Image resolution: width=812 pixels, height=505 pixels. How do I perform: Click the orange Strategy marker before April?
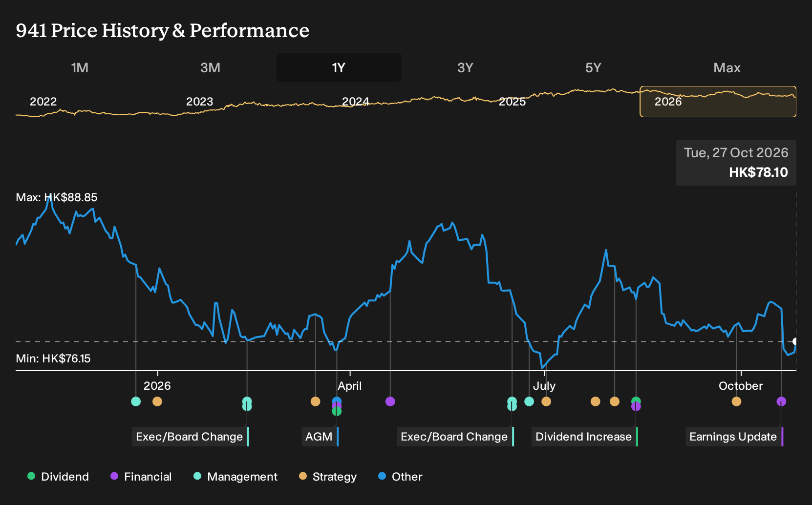(x=315, y=401)
